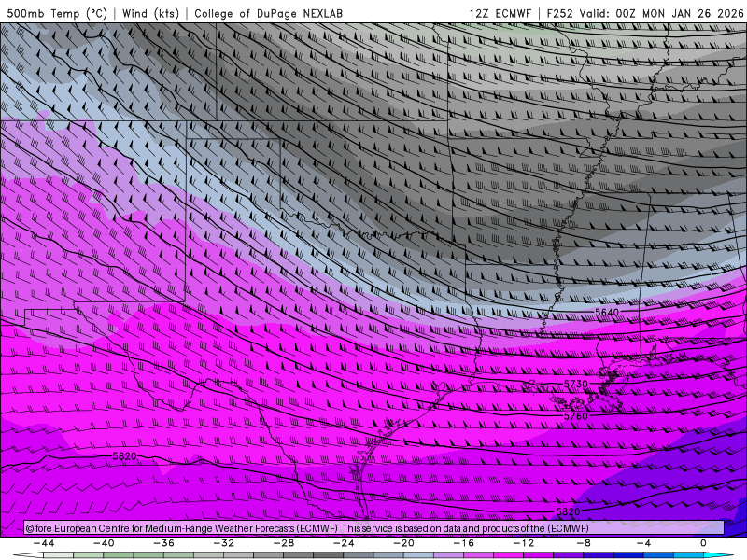Click the 0 color scale label

(x=703, y=543)
